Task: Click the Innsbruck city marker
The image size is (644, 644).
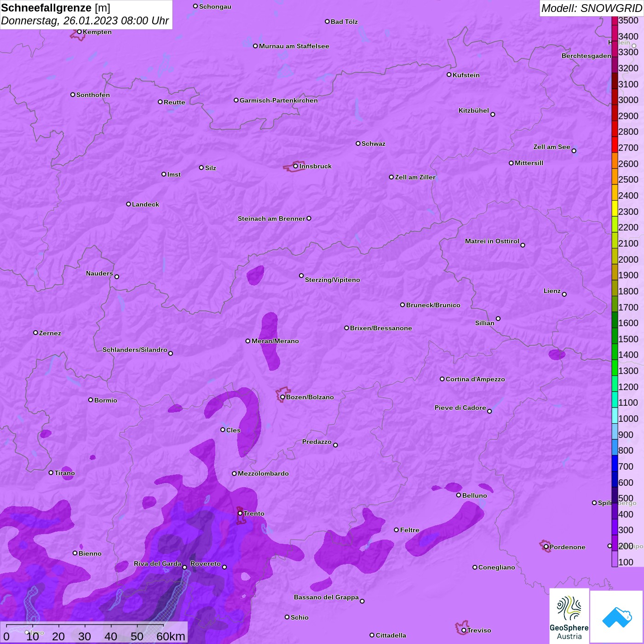Action: 295,166
